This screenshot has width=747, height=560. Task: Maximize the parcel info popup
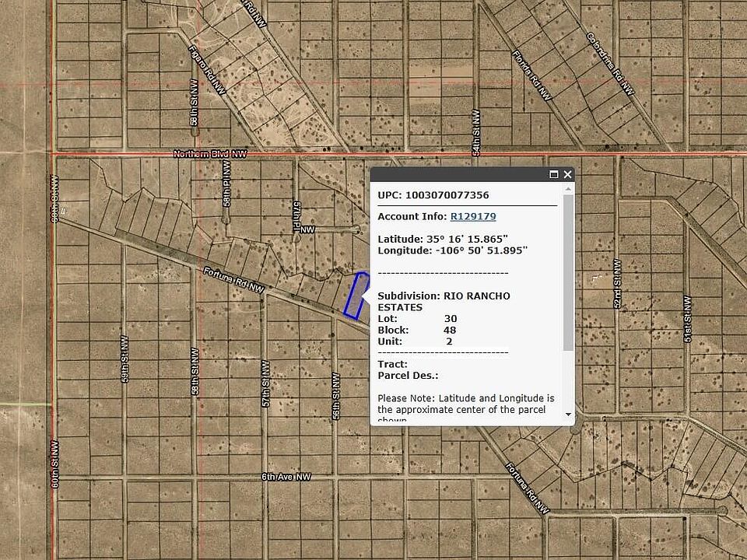click(x=554, y=175)
